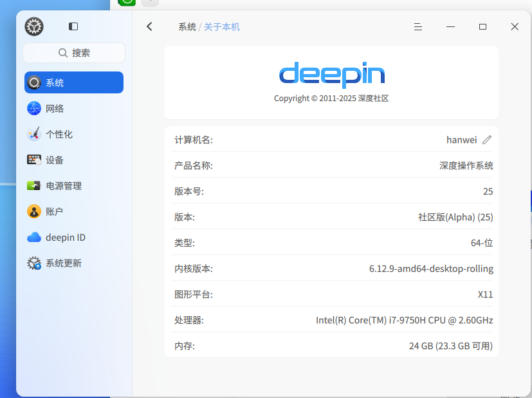532x398 pixels.
Task: Click the deepin logo image
Action: pos(332,74)
